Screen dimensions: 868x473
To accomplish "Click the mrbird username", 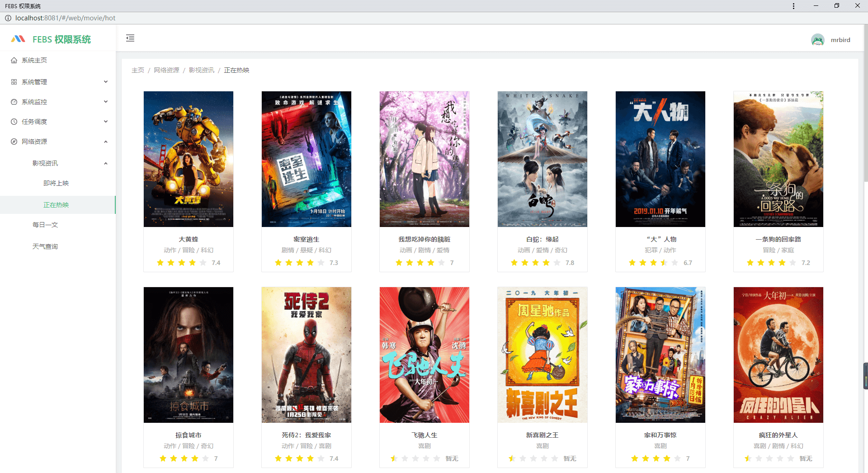I will tap(840, 40).
